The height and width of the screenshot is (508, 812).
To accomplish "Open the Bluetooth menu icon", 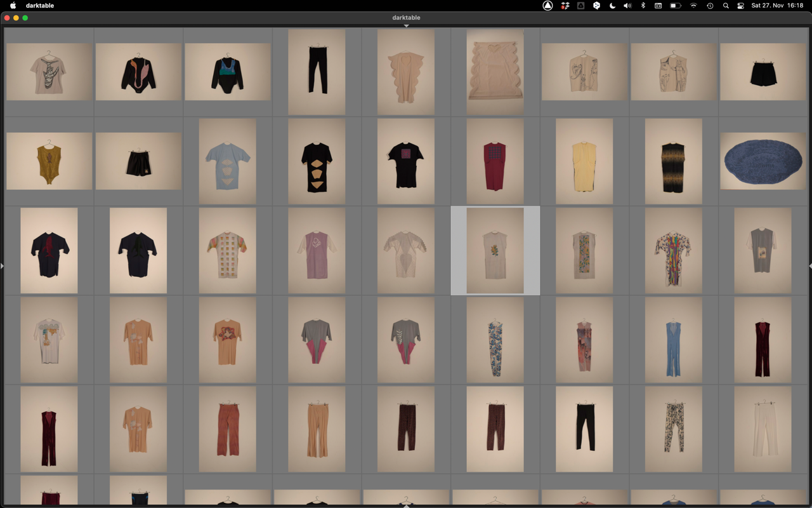I will [x=643, y=6].
